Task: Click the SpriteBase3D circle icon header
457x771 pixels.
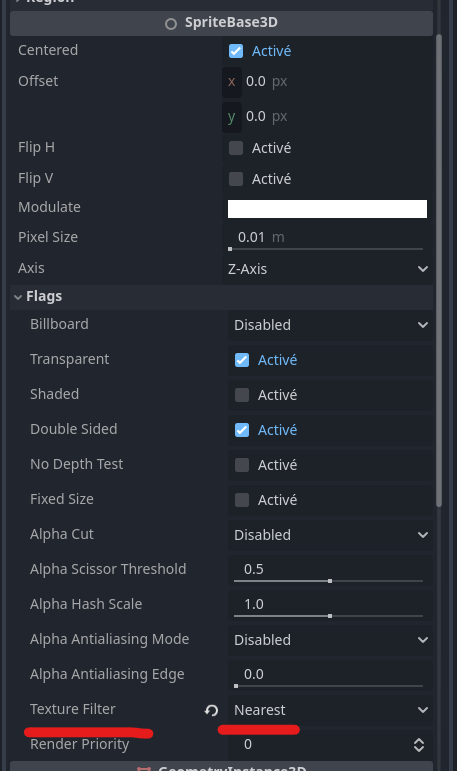Action: click(x=171, y=24)
